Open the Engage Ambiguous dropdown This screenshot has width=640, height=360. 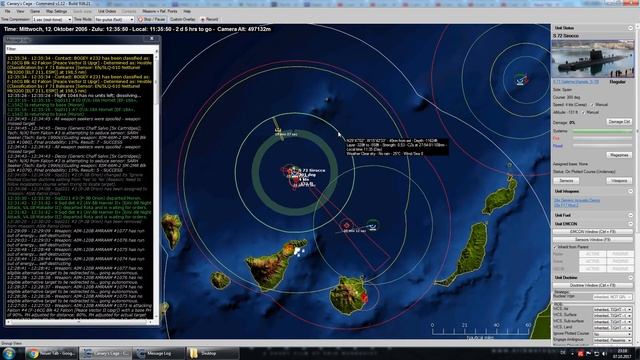point(612,340)
